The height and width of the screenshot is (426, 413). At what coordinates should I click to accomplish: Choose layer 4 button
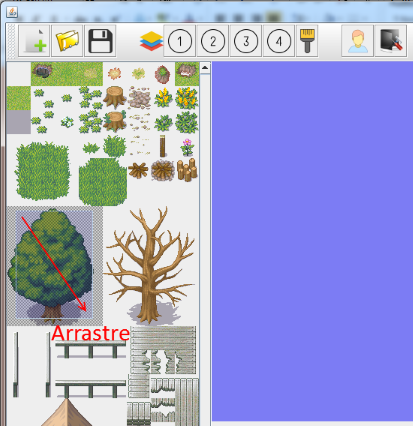[279, 41]
